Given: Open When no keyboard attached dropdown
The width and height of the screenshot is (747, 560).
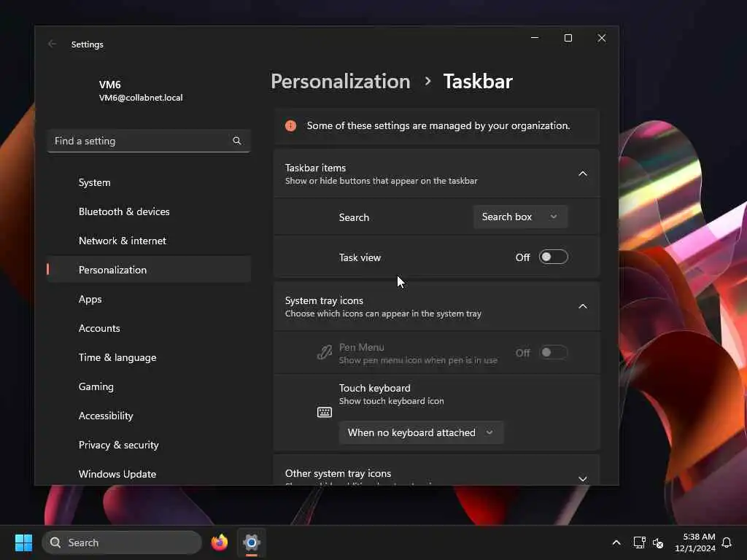Looking at the screenshot, I should pos(421,432).
